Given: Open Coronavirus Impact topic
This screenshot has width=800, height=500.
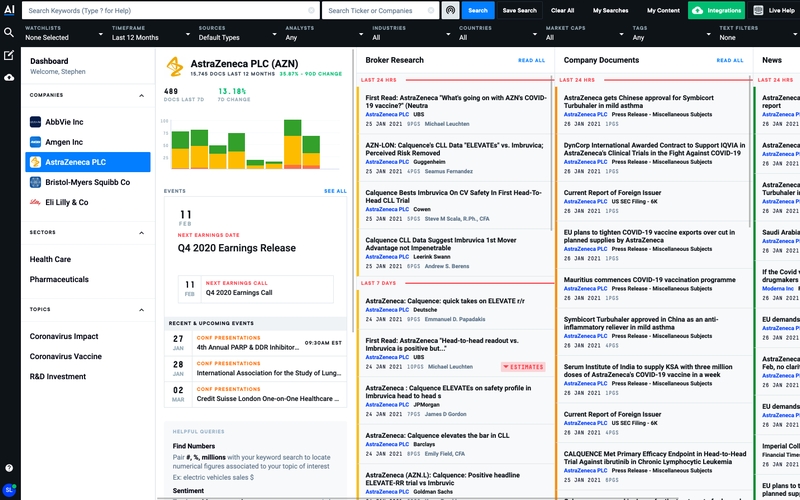Looking at the screenshot, I should click(x=64, y=336).
